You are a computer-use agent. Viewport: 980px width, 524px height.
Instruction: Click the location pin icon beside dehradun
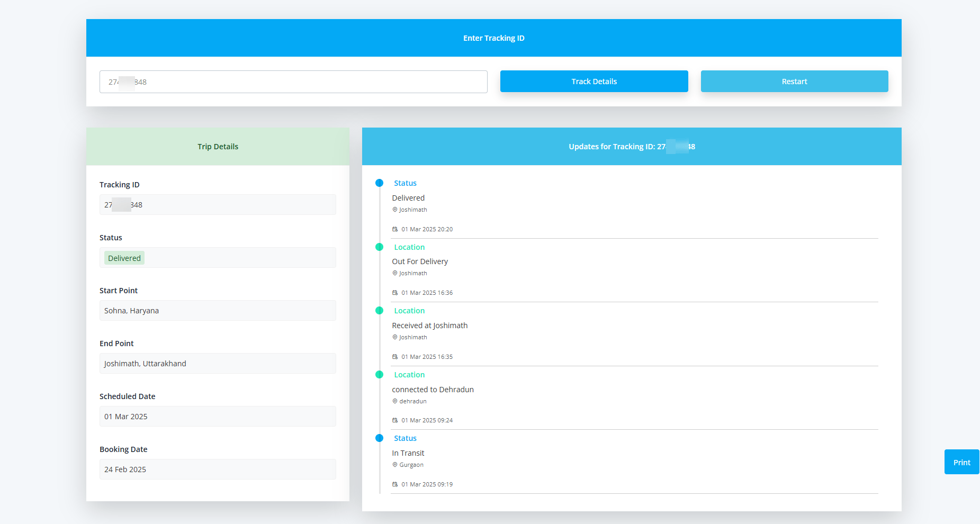[x=395, y=401]
